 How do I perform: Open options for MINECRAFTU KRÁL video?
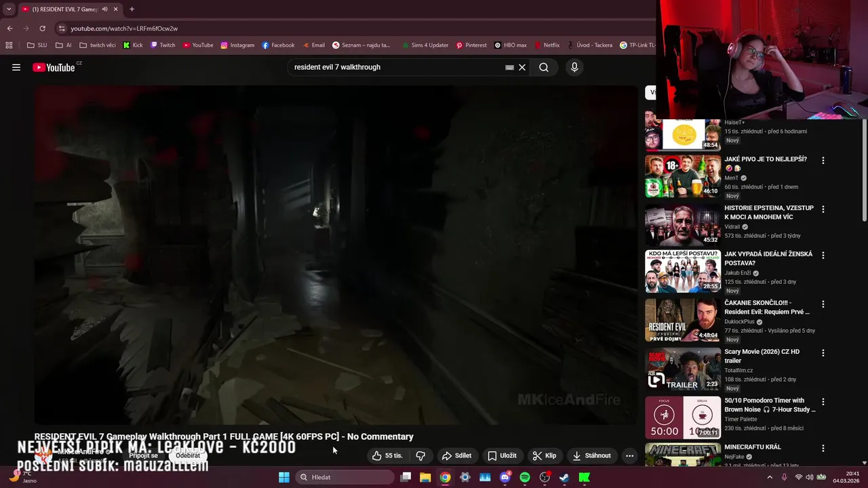click(x=823, y=449)
